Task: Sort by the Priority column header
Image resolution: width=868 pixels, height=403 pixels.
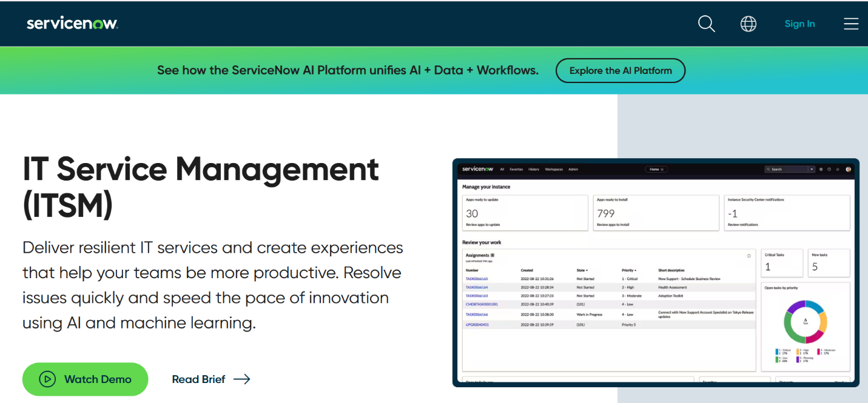Action: 629,270
